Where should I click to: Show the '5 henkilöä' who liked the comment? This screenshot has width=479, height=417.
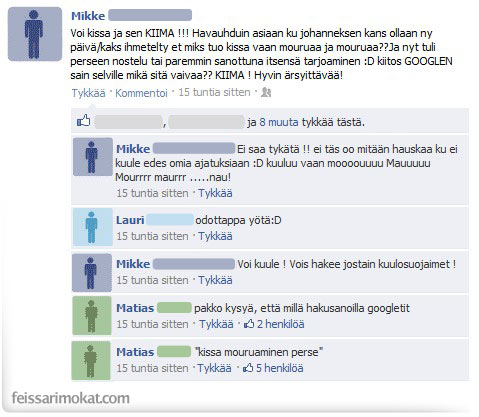coord(280,368)
